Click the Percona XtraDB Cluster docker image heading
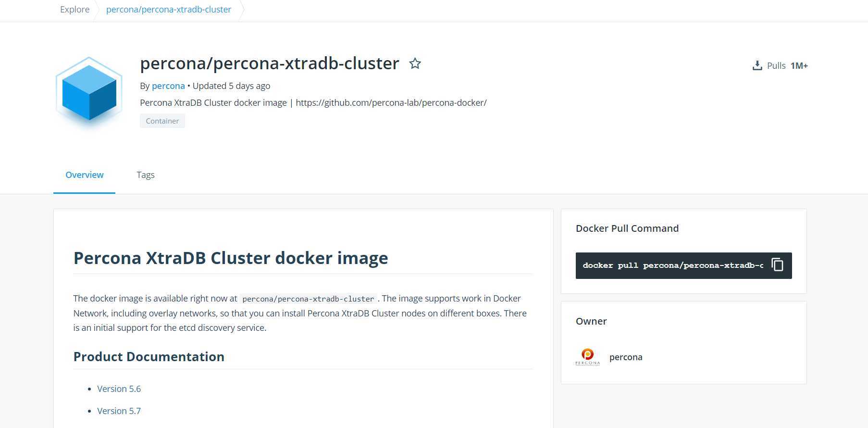Image resolution: width=868 pixels, height=428 pixels. pyautogui.click(x=231, y=258)
